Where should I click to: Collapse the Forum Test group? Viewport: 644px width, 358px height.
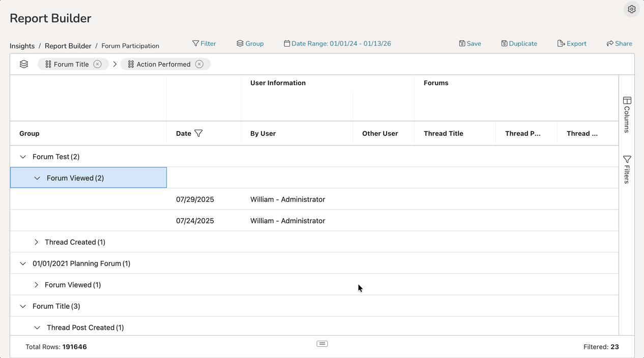[x=23, y=157]
